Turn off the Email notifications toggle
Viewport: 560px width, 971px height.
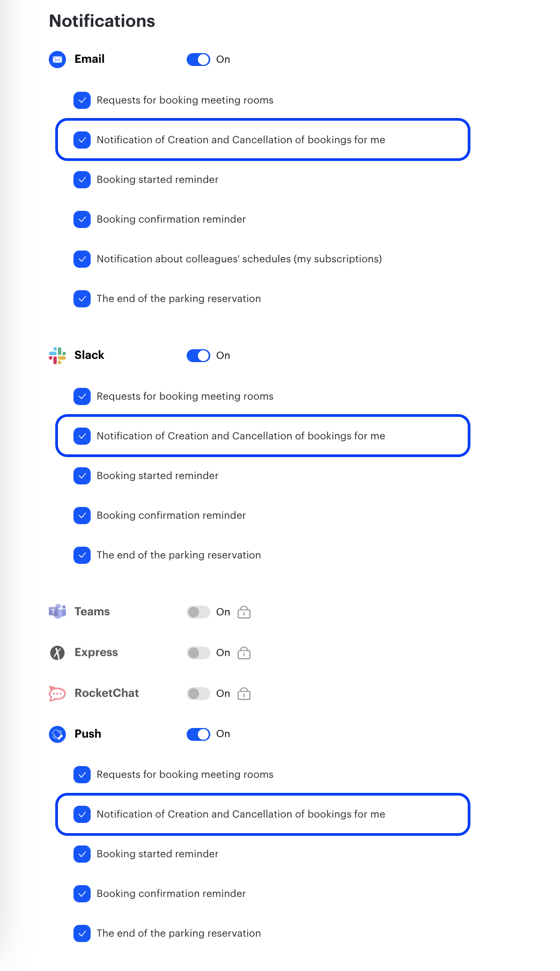click(x=198, y=60)
